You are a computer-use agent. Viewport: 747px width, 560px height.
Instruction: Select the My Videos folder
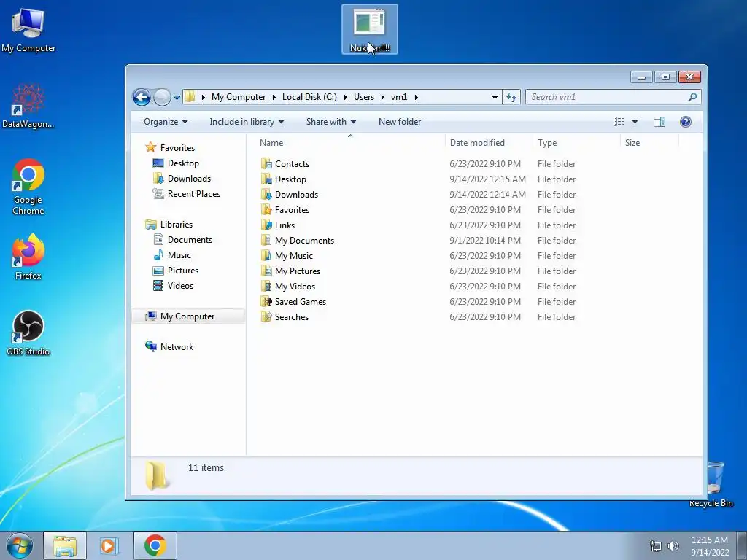(295, 286)
